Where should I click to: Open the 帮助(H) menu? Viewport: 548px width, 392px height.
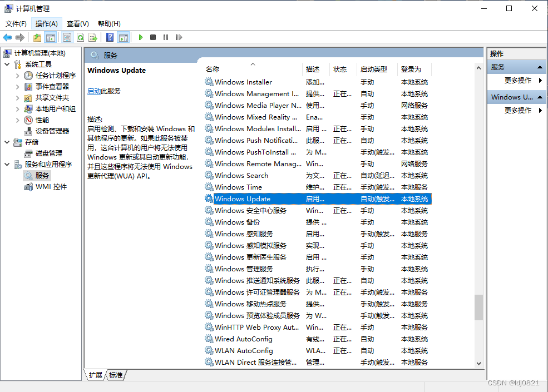coord(109,24)
